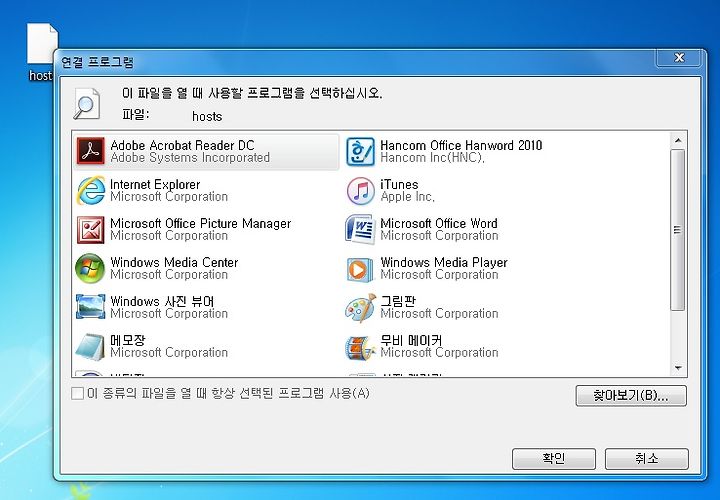Cancel with the 취소 button
Screen dimensions: 720x500
pos(647,458)
